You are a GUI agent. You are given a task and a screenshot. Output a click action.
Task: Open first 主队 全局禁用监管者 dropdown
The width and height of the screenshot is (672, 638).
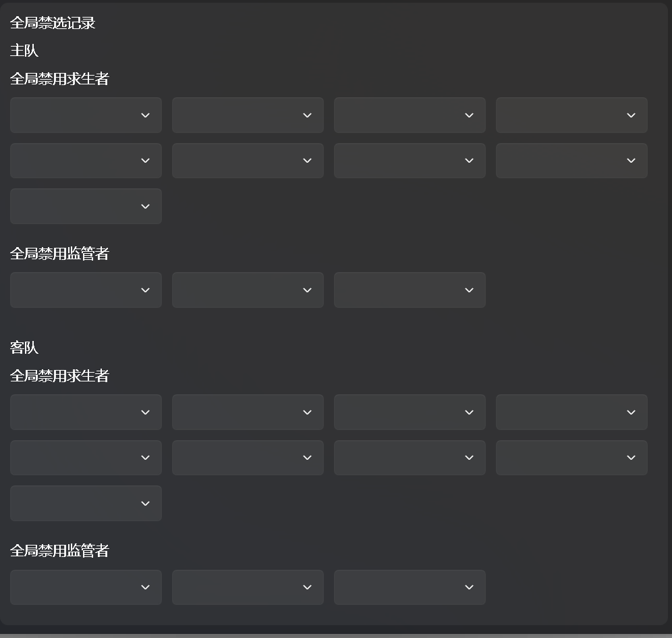pyautogui.click(x=86, y=290)
